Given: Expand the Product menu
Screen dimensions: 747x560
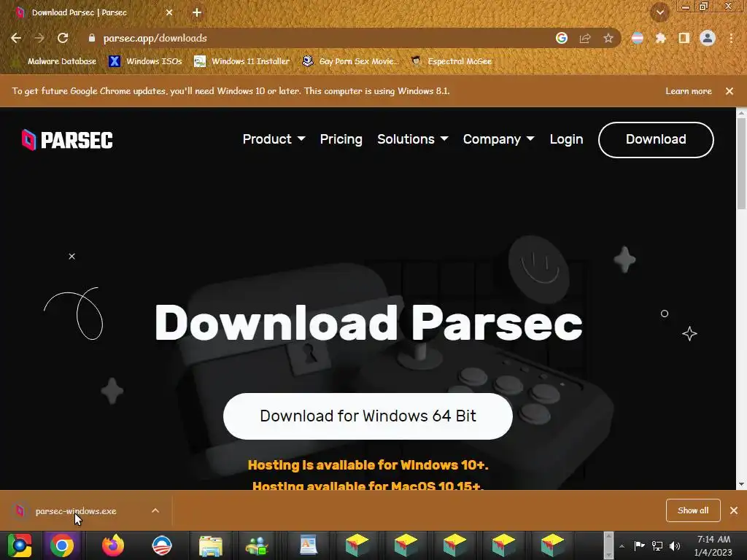Looking at the screenshot, I should pyautogui.click(x=274, y=139).
